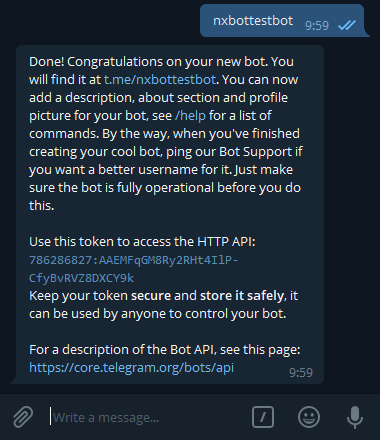Focus the Write a message input field
This screenshot has height=440, width=380.
(147, 417)
